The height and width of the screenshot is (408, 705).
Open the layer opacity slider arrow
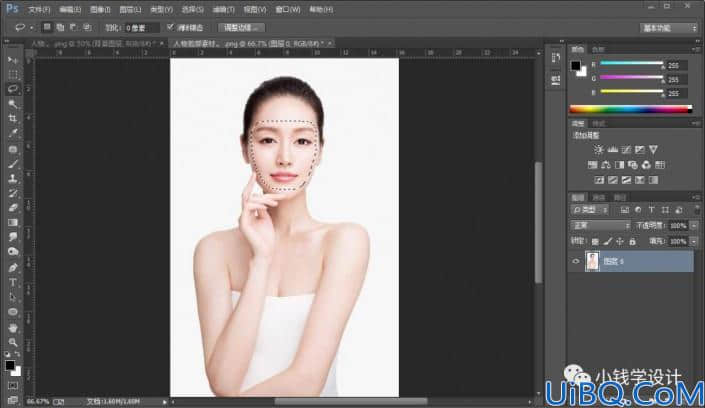[694, 225]
